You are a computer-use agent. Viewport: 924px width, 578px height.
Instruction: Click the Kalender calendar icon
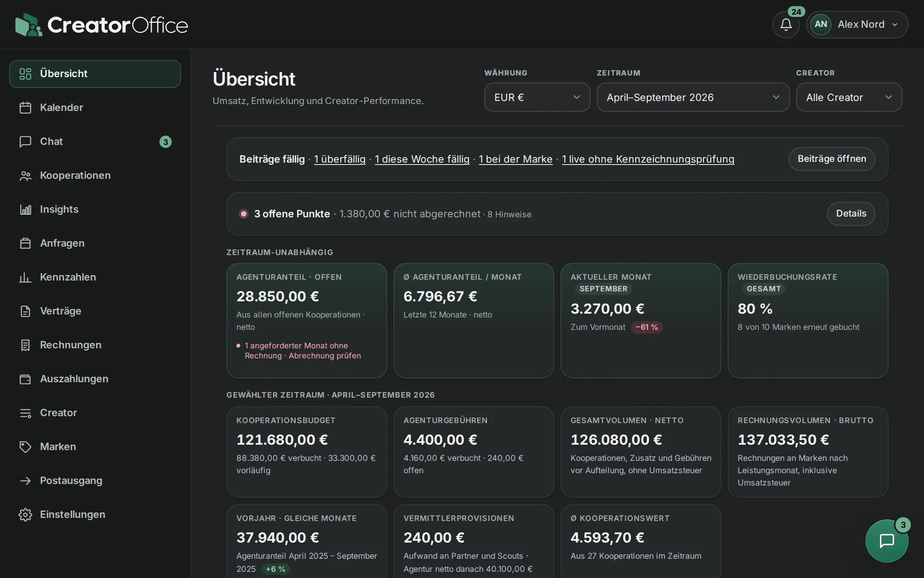pos(25,108)
